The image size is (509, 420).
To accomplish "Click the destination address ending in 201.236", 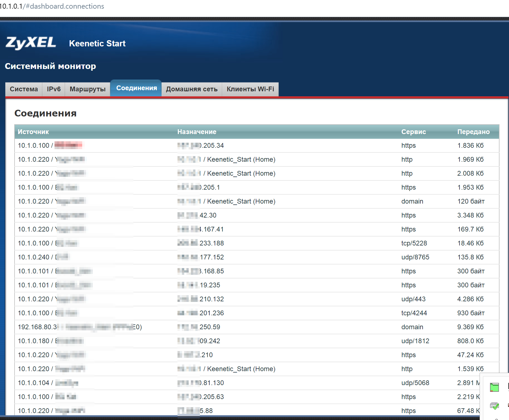I will (x=201, y=313).
